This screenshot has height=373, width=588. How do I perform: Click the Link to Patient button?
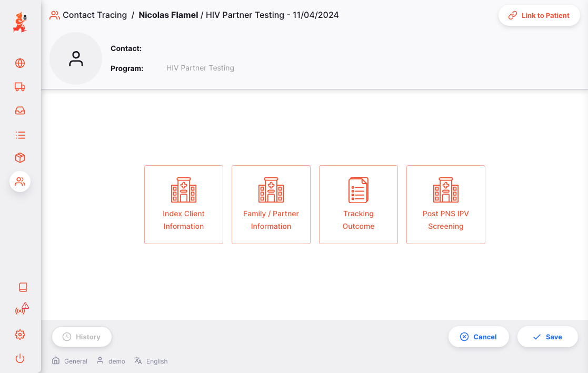(539, 16)
